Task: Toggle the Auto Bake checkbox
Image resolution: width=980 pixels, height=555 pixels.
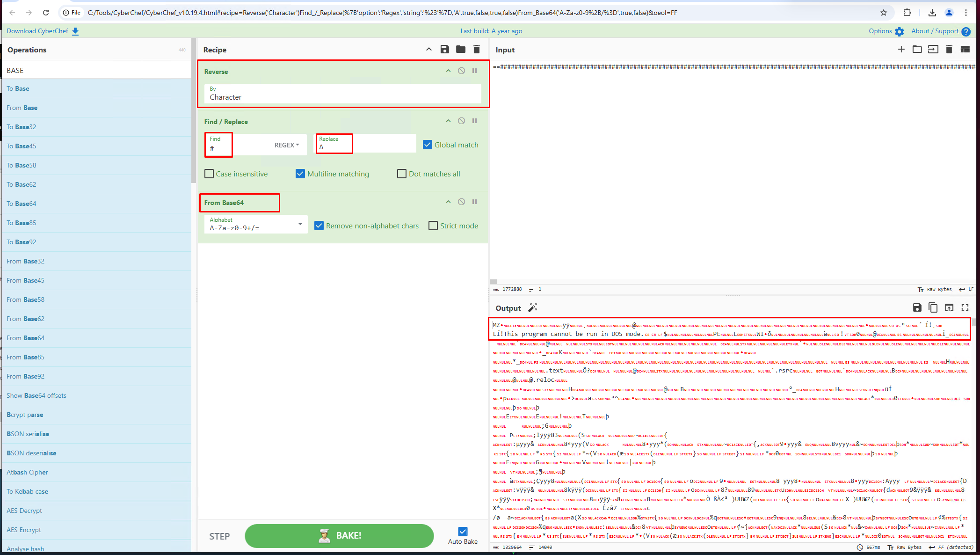Action: [463, 532]
